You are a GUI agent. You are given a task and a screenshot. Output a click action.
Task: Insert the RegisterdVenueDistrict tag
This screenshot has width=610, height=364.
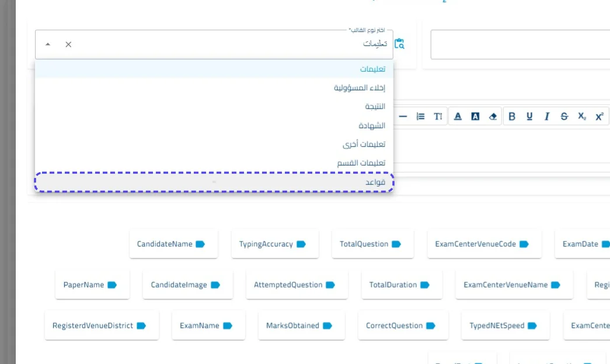tap(102, 325)
